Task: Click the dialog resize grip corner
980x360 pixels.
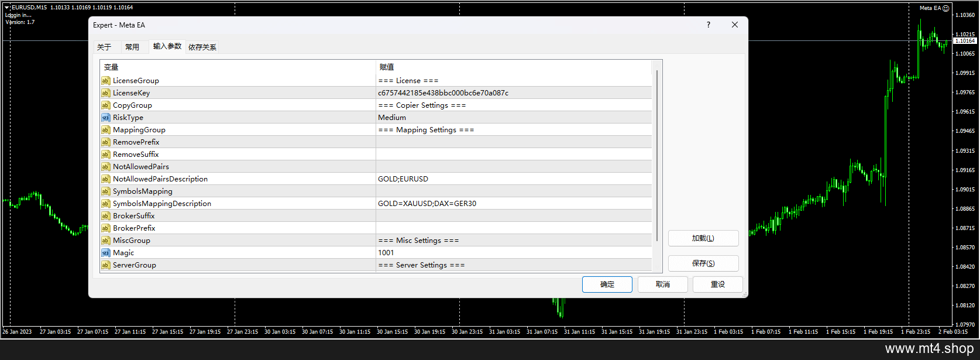Action: [744, 294]
